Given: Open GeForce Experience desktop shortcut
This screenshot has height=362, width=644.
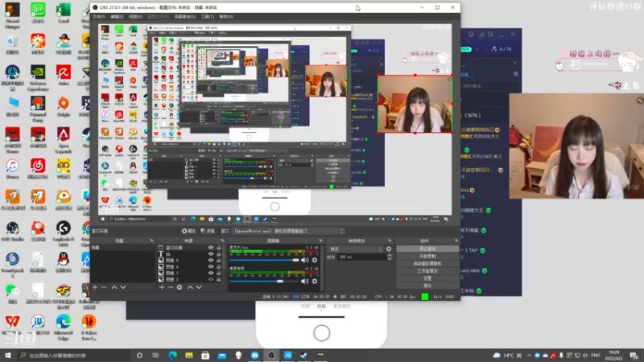Looking at the screenshot, I should coord(38,78).
